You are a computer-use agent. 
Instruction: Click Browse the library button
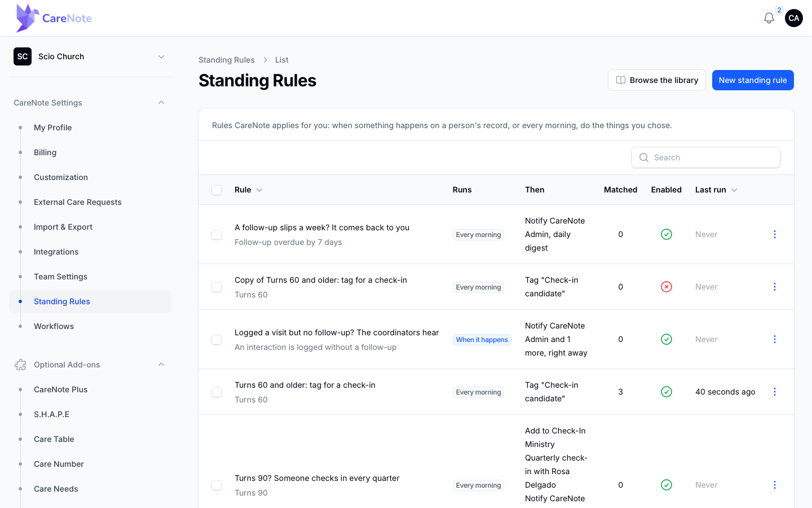(657, 80)
